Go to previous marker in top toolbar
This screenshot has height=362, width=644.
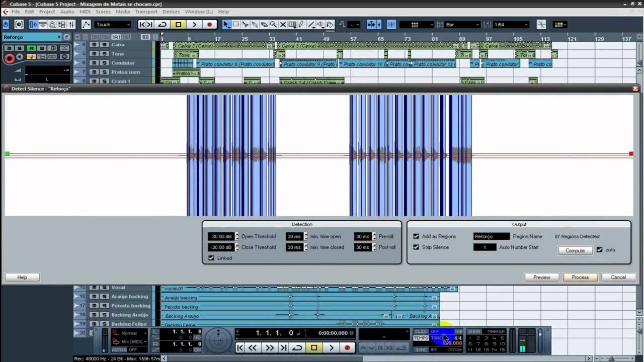(x=142, y=24)
